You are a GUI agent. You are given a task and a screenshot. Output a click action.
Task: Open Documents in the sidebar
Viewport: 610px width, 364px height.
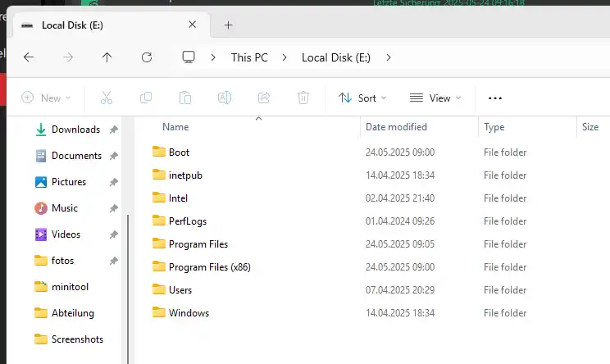[x=76, y=156]
